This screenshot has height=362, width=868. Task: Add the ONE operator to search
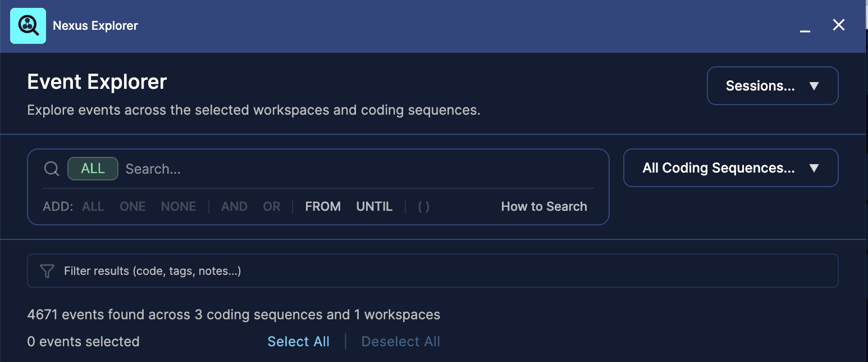(x=133, y=206)
